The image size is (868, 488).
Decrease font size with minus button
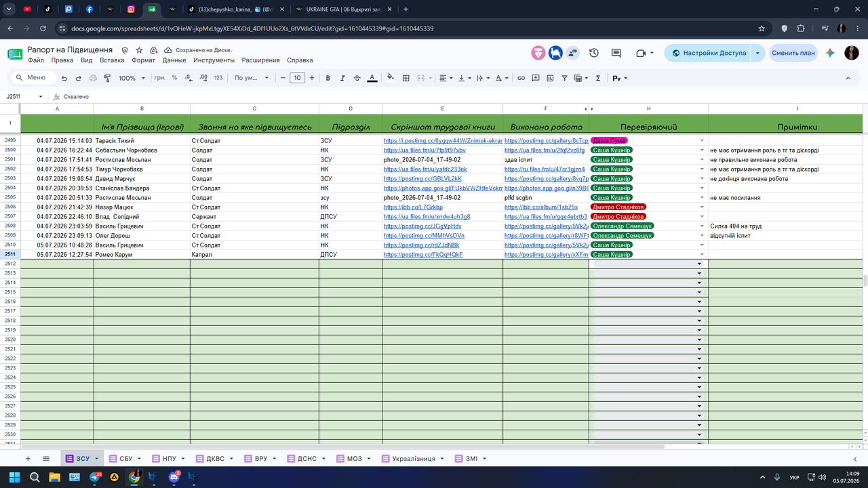[283, 78]
